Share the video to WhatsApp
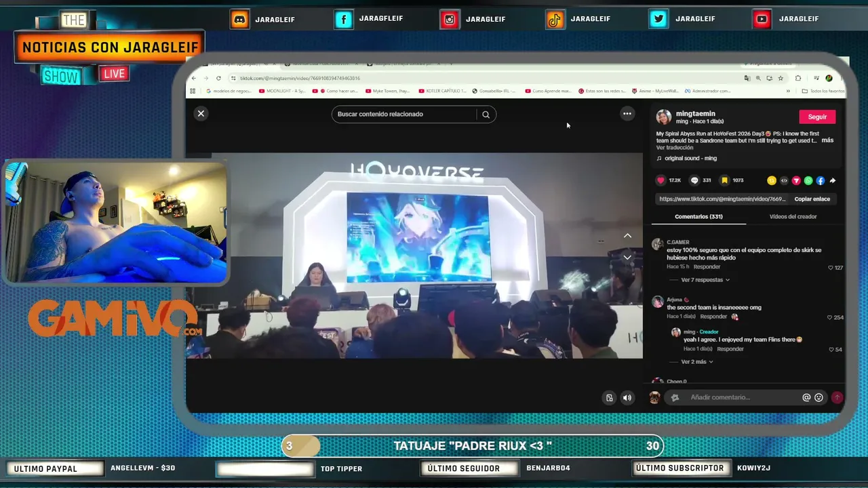Image resolution: width=868 pixels, height=488 pixels. 808,180
